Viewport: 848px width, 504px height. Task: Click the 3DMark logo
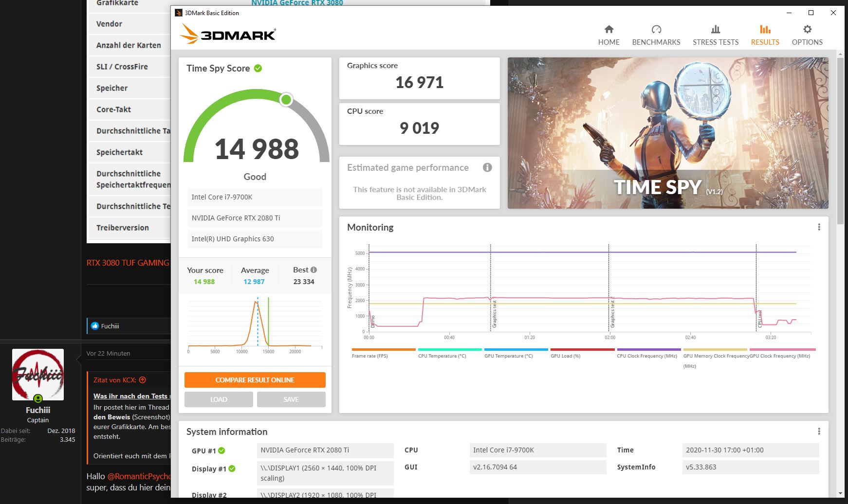click(x=227, y=34)
